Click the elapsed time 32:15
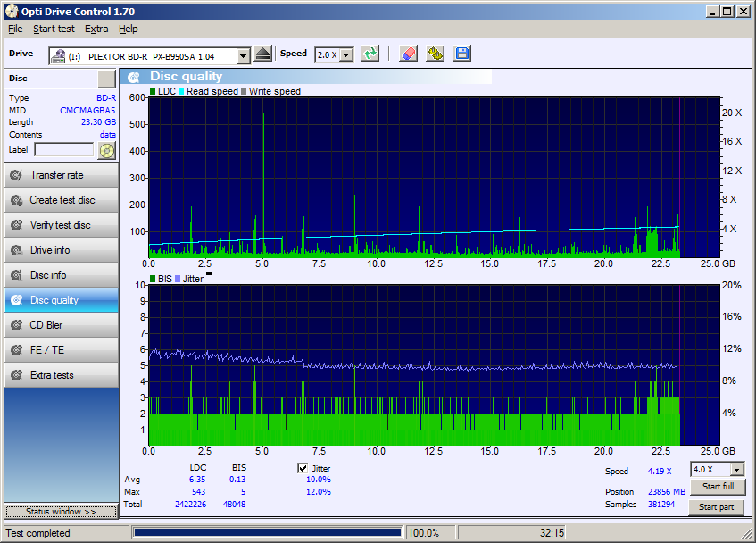The width and height of the screenshot is (756, 543). (552, 533)
